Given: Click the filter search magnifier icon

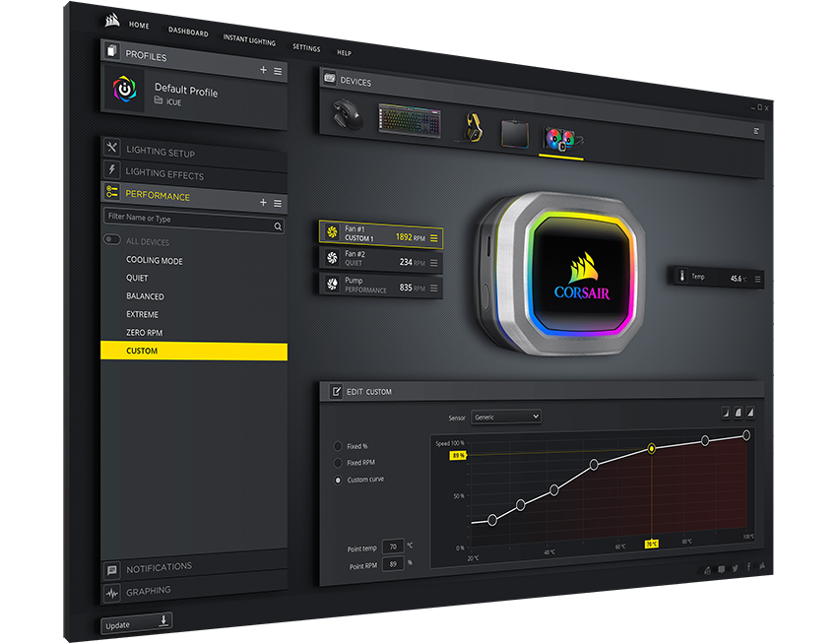Looking at the screenshot, I should pyautogui.click(x=278, y=226).
